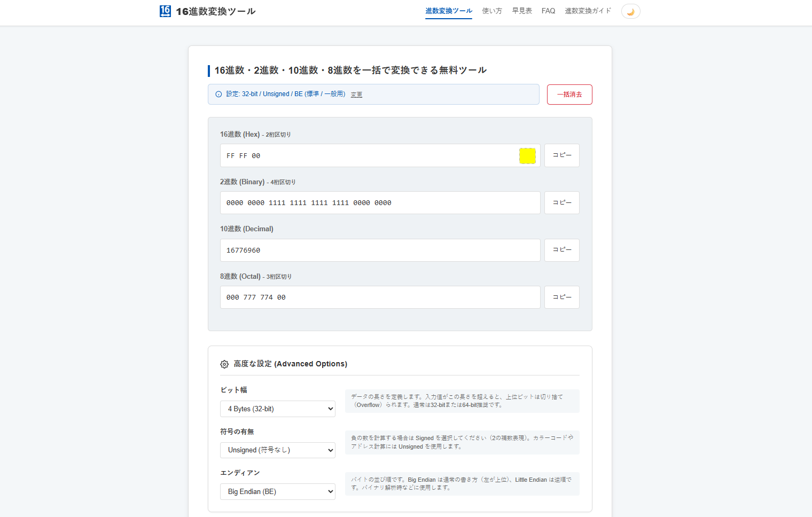Toggle dark mode via the crescent moon button
This screenshot has width=812, height=517.
click(630, 11)
